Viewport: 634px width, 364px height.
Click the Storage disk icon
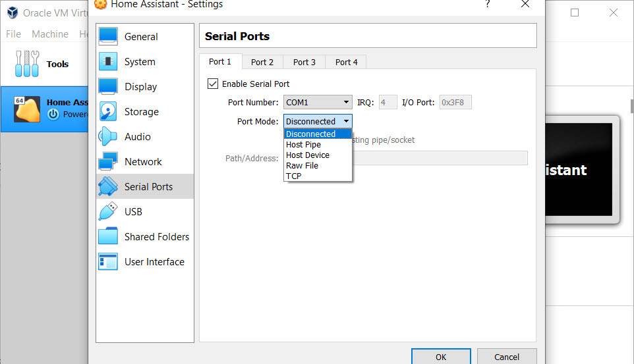108,112
